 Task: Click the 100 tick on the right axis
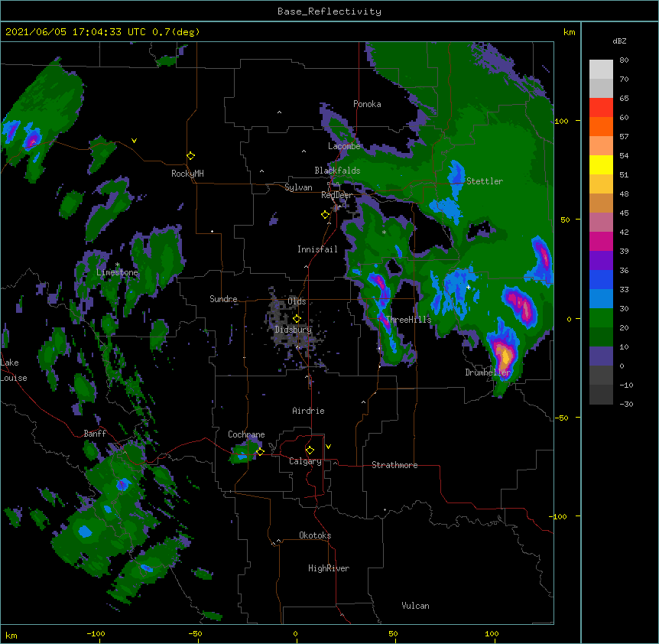(x=561, y=121)
